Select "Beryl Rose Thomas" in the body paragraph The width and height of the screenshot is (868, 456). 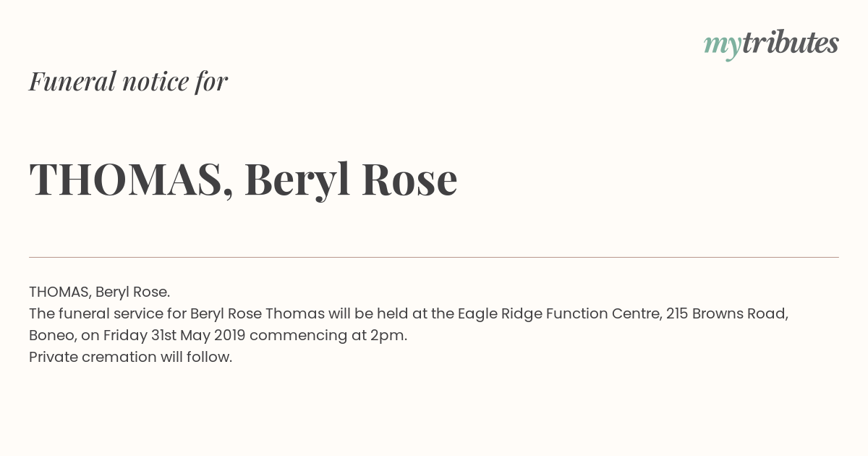[x=258, y=314]
